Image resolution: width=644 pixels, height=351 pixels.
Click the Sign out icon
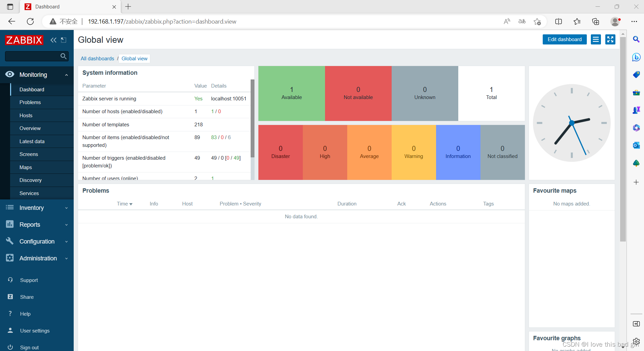coord(10,347)
